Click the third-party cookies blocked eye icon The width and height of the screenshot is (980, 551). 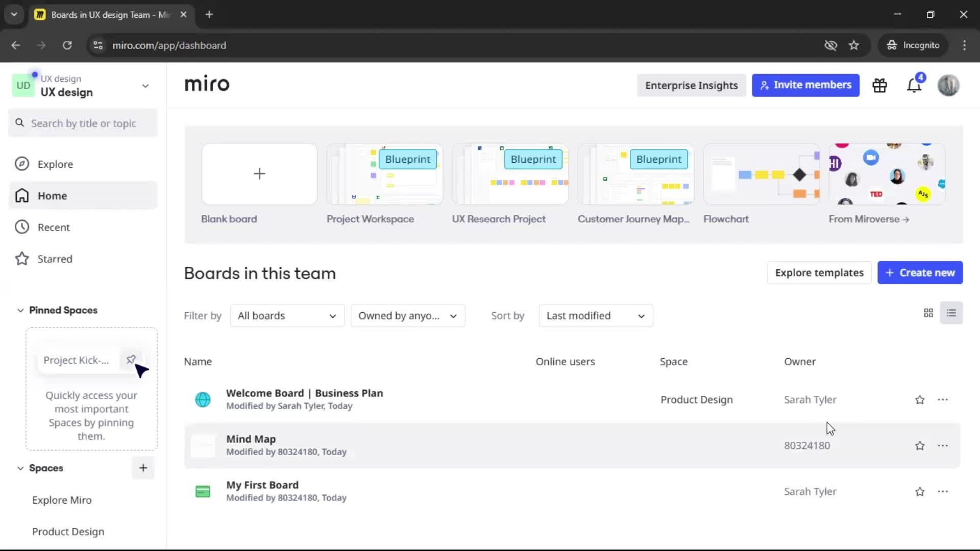tap(830, 45)
